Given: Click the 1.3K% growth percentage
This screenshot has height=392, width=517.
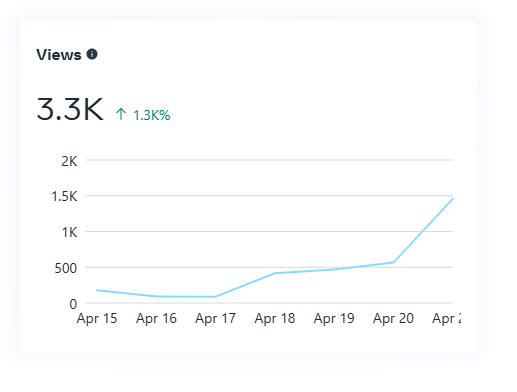Looking at the screenshot, I should [152, 115].
